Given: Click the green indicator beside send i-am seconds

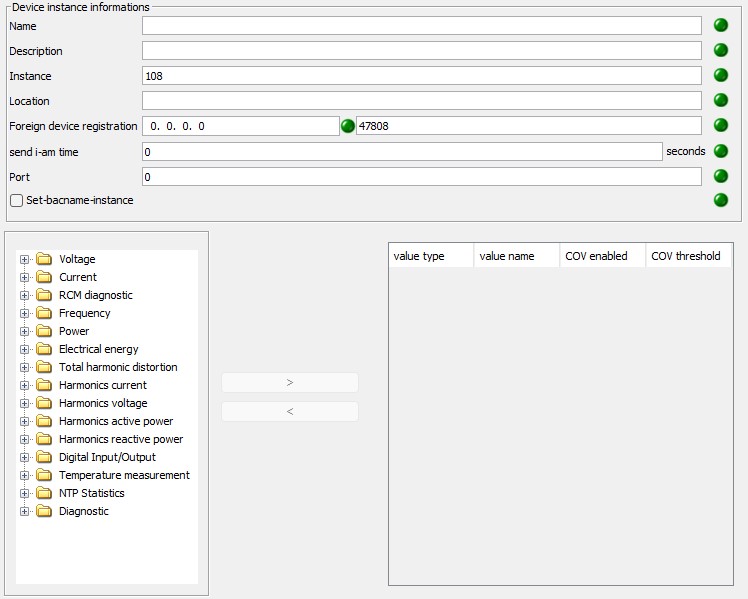Looking at the screenshot, I should (x=720, y=151).
